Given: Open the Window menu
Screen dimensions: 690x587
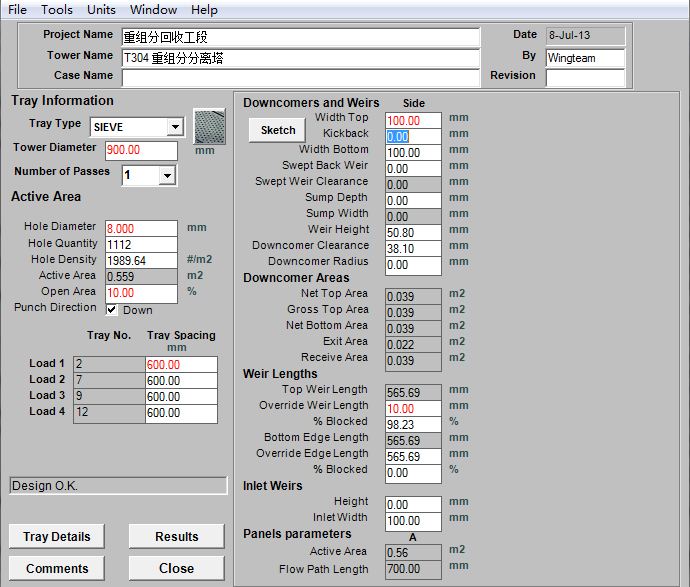Looking at the screenshot, I should [153, 9].
